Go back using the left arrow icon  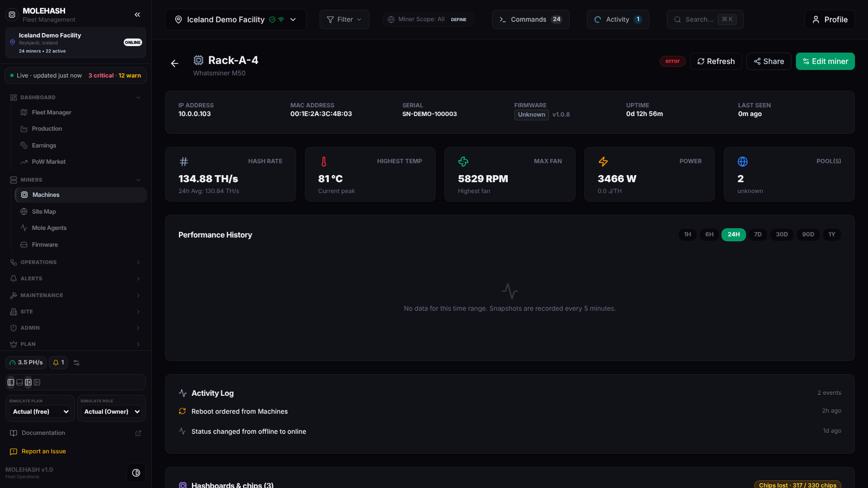pyautogui.click(x=175, y=63)
